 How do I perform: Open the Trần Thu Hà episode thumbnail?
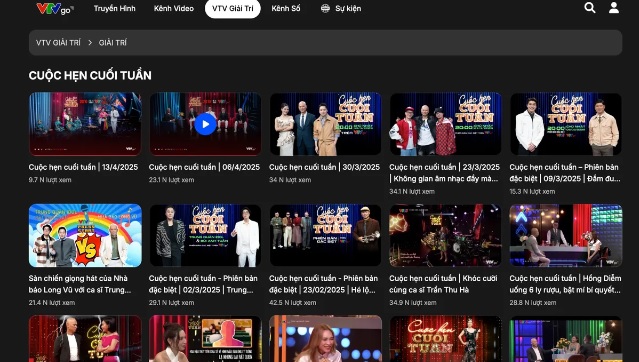click(x=445, y=236)
